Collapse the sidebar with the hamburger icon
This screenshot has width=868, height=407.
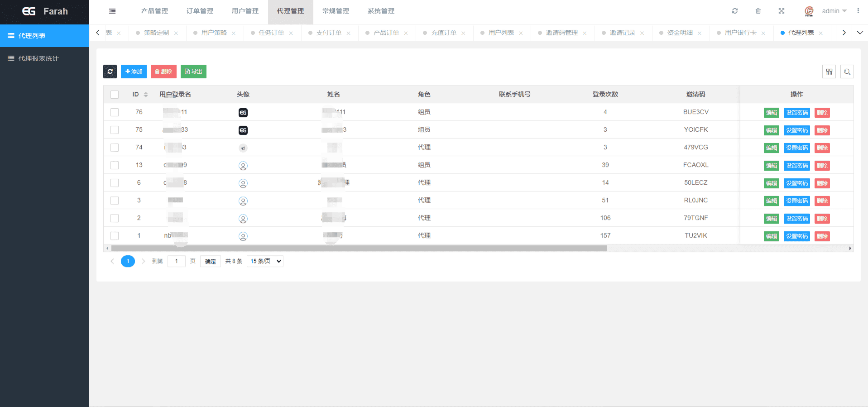click(x=112, y=11)
